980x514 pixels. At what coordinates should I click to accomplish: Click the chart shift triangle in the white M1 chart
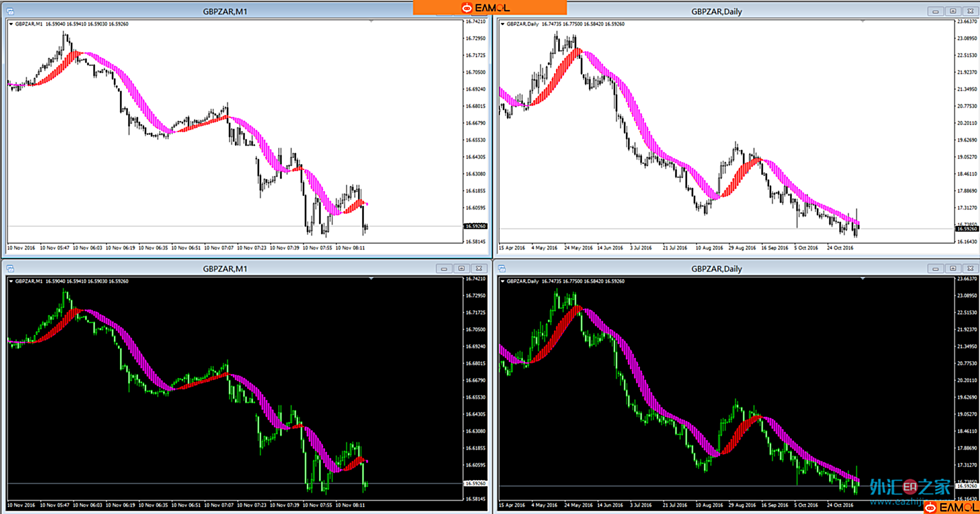(x=371, y=21)
